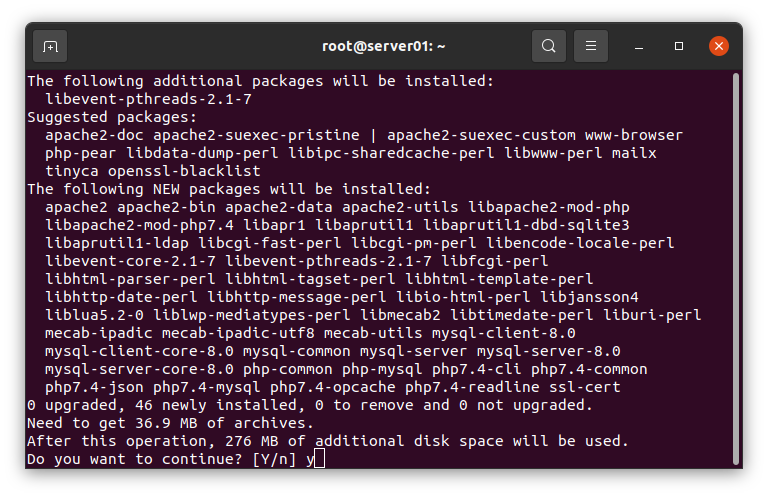This screenshot has height=497, width=768.
Task: Click the apache2-doc suggested package
Action: (95, 135)
